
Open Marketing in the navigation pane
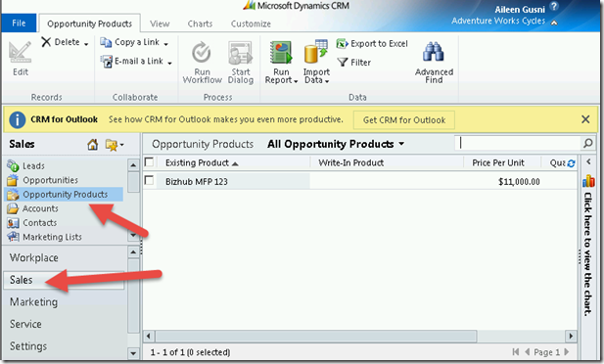[x=34, y=302]
